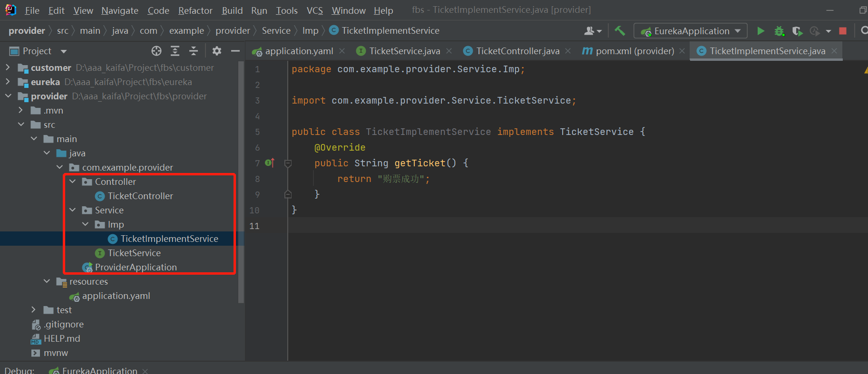868x374 pixels.
Task: Place cursor on empty line 11
Action: point(577,225)
